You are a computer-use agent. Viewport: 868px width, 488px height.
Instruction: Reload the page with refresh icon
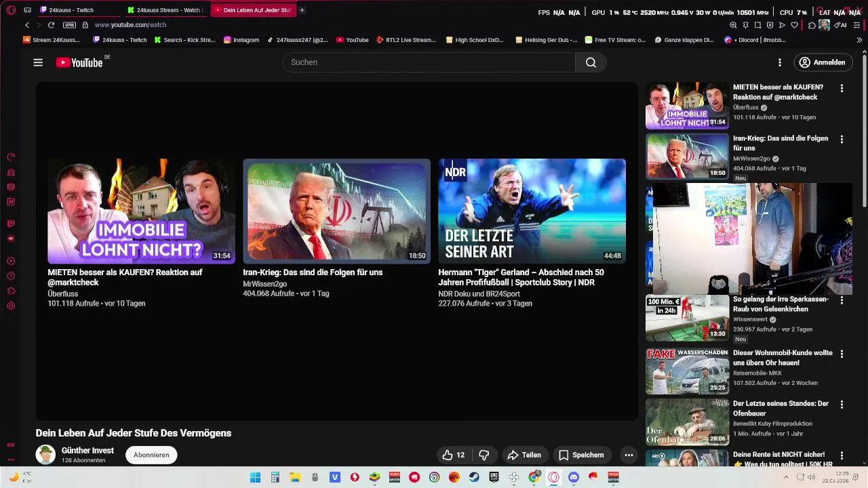coord(51,25)
